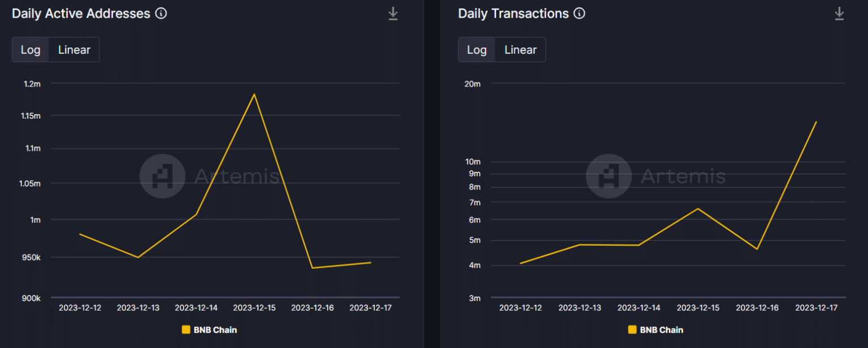
Task: Click Artemis logo on Active Addresses chart
Action: (x=162, y=176)
